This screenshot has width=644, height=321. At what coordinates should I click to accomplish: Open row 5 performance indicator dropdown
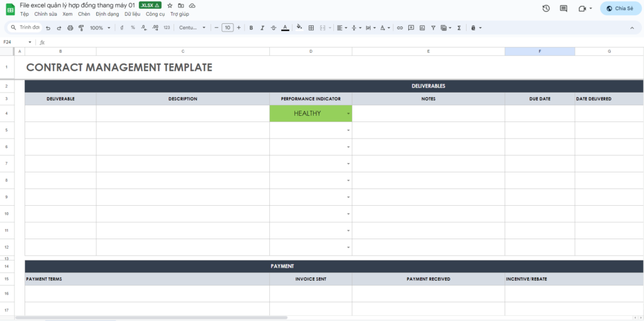click(x=348, y=130)
